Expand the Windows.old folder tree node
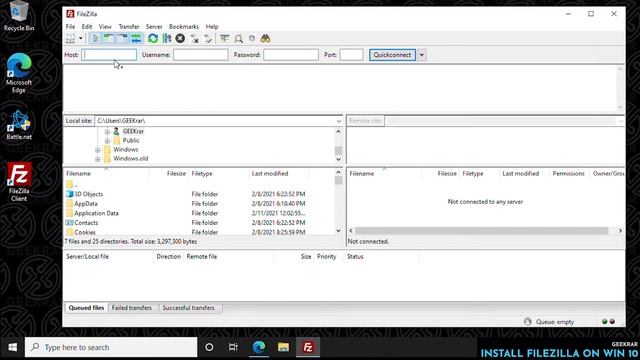Viewport: 640px width, 360px height. coord(98,159)
